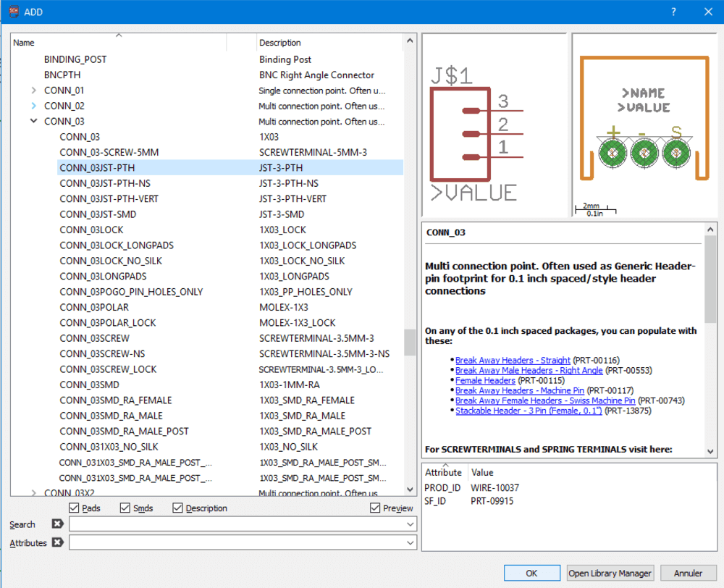Click the list scrollbar's down arrow
Viewport: 724px width, 588px height.
[410, 489]
